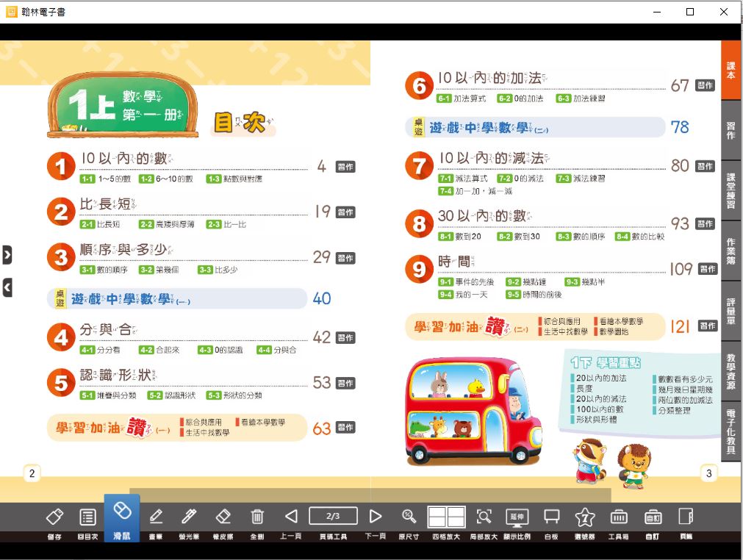Click 習作 button beside page 63
Image resolution: width=743 pixels, height=560 pixels.
(345, 427)
